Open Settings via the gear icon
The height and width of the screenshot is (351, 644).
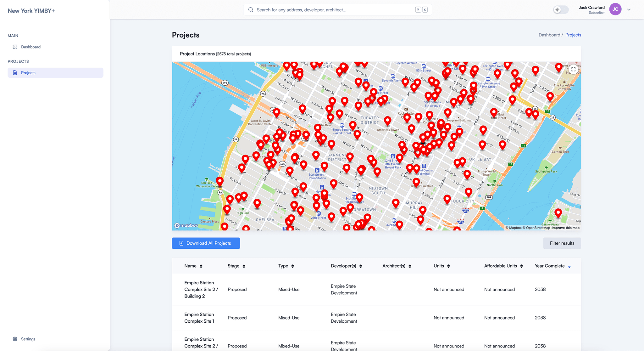tap(15, 339)
